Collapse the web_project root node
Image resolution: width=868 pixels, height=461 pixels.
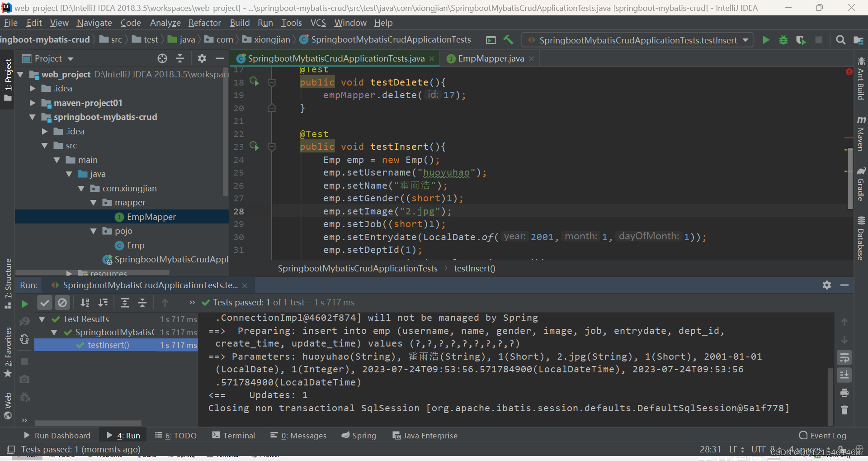click(x=20, y=74)
